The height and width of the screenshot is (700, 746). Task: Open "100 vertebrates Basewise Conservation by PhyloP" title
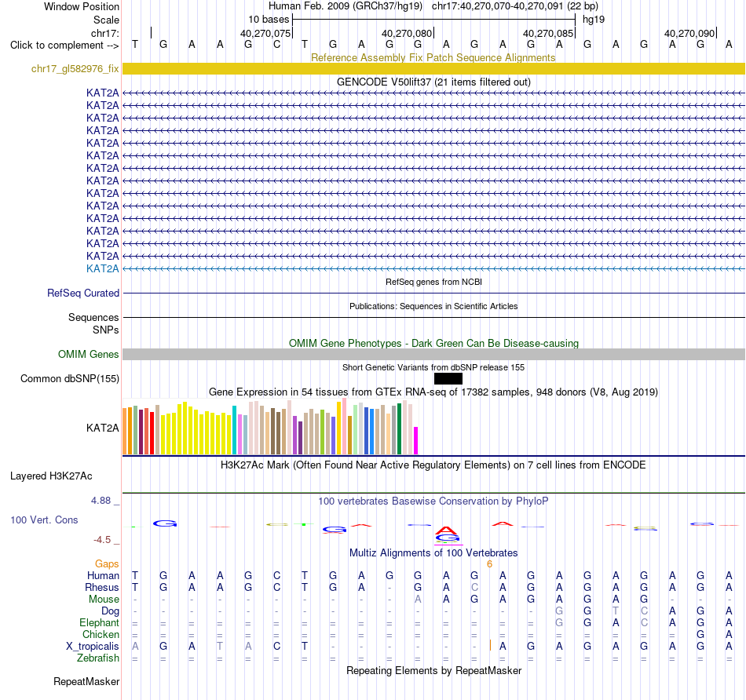(433, 501)
